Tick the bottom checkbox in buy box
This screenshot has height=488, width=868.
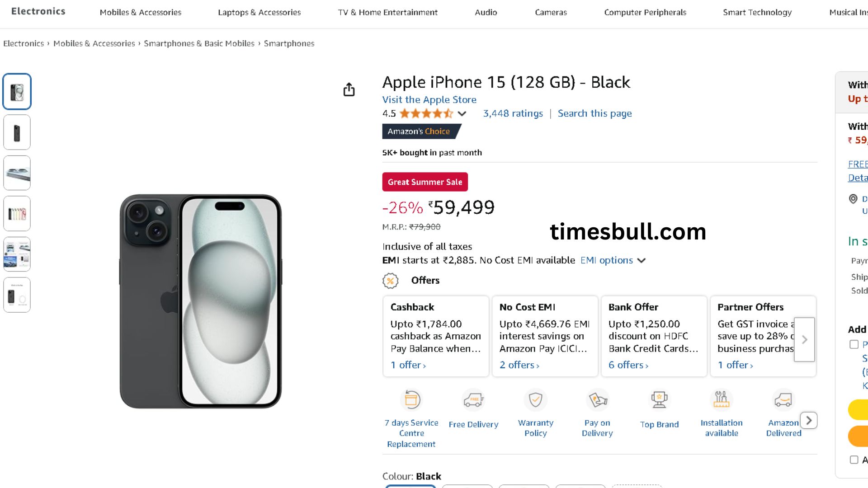[x=854, y=460]
